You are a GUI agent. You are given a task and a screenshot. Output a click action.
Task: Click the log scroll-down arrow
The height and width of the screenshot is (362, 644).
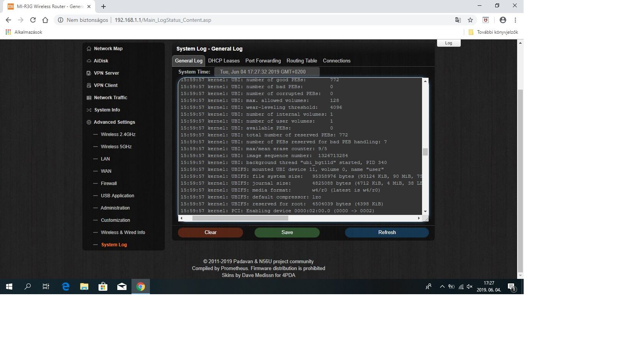[x=425, y=211]
